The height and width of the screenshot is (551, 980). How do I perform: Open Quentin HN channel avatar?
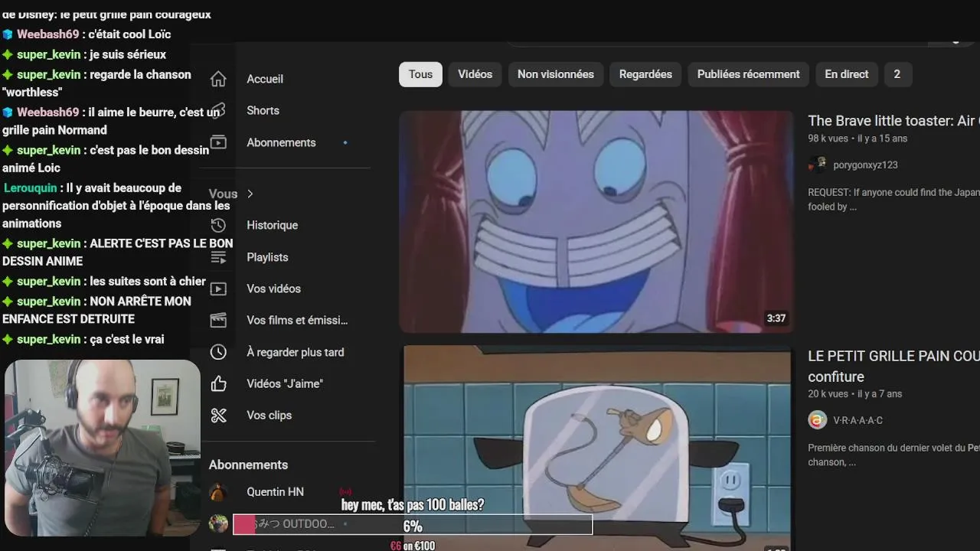pyautogui.click(x=218, y=492)
